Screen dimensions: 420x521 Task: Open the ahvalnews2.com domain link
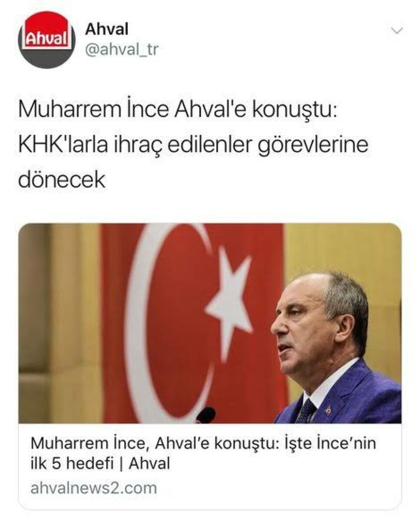[x=94, y=488]
